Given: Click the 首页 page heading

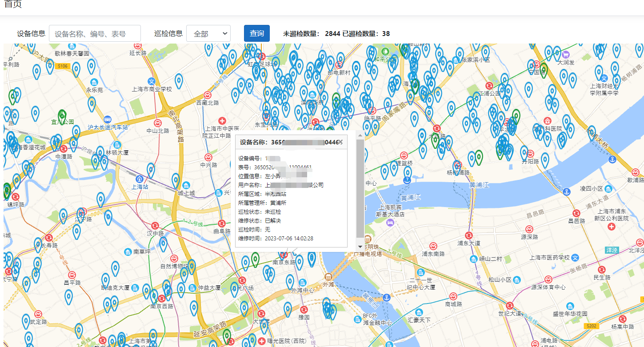Looking at the screenshot, I should click(13, 4).
